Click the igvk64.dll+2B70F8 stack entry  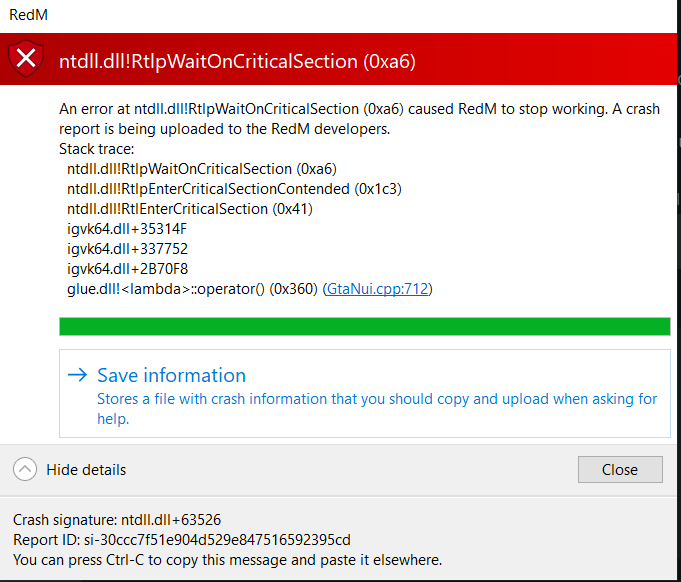(127, 269)
